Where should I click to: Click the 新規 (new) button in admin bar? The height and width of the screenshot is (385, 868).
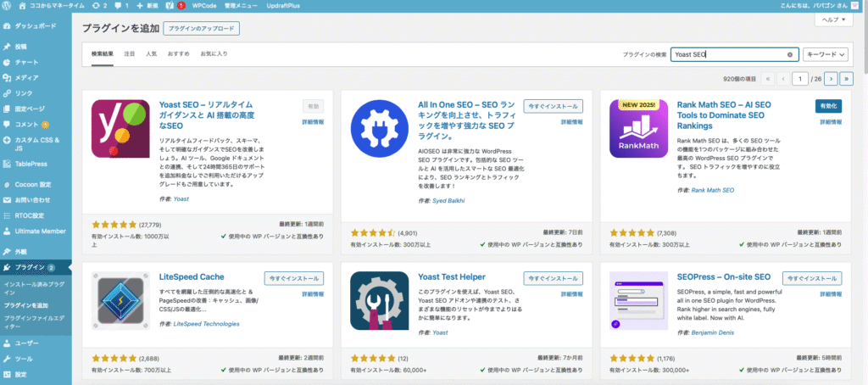(x=147, y=6)
